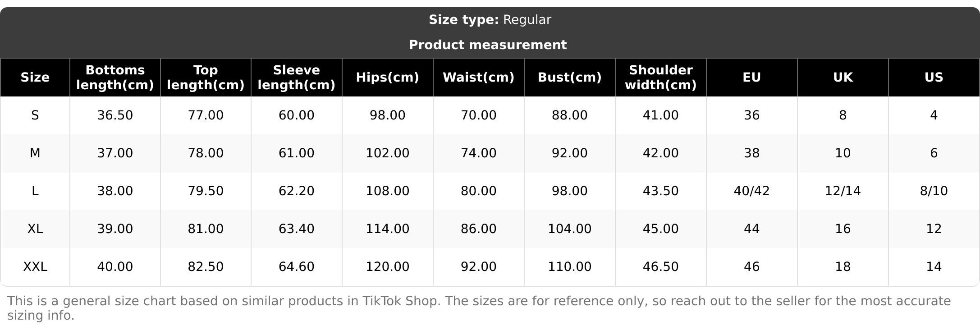
Task: Click the Product measurement title
Action: pos(488,45)
